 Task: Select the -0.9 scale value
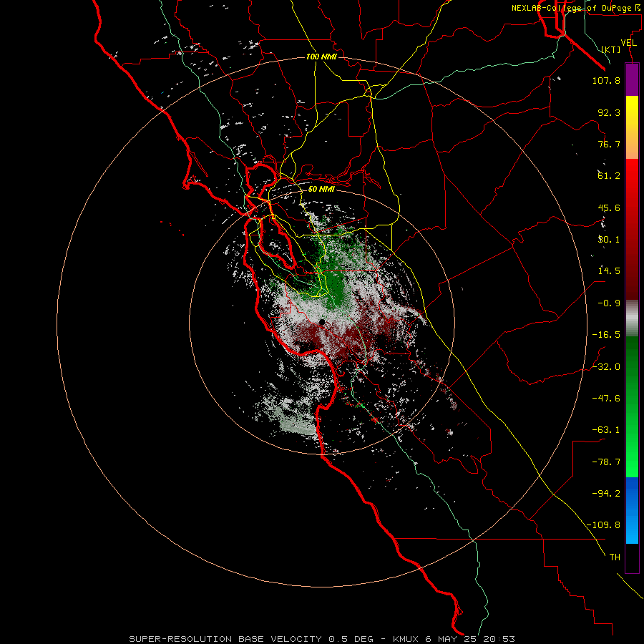point(609,303)
